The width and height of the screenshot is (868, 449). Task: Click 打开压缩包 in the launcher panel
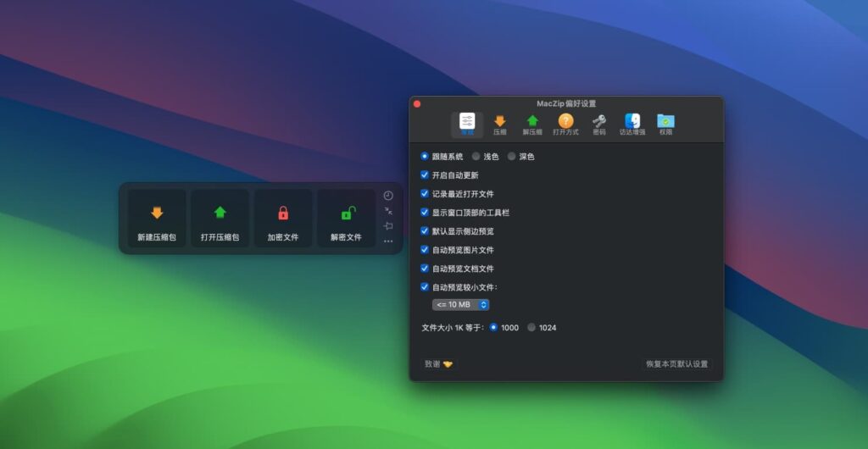point(220,219)
